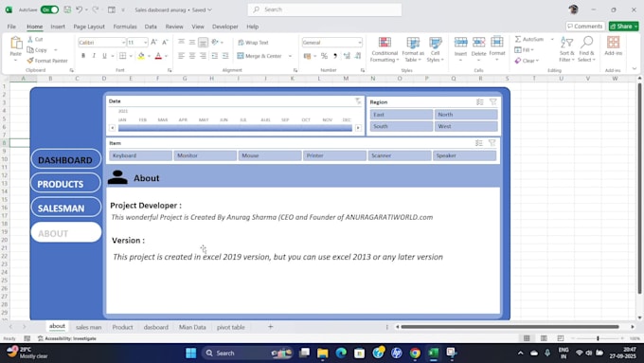Viewport: 644px width, 363px height.
Task: Open Sort & Filter menu
Action: pyautogui.click(x=566, y=49)
